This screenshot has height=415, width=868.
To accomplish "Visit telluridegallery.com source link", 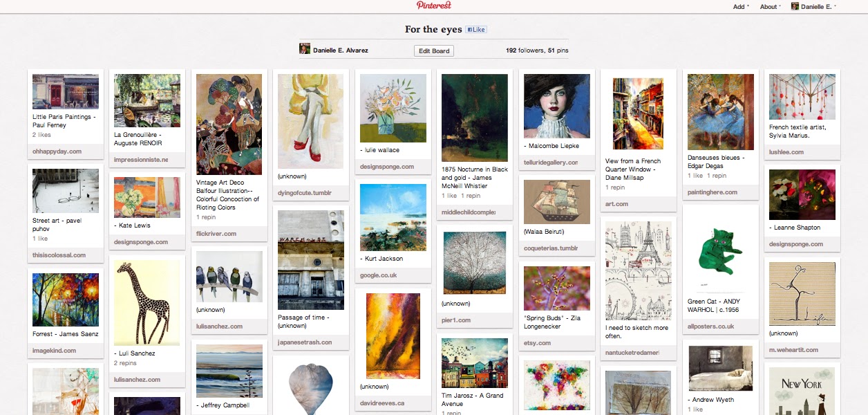I will click(x=551, y=163).
